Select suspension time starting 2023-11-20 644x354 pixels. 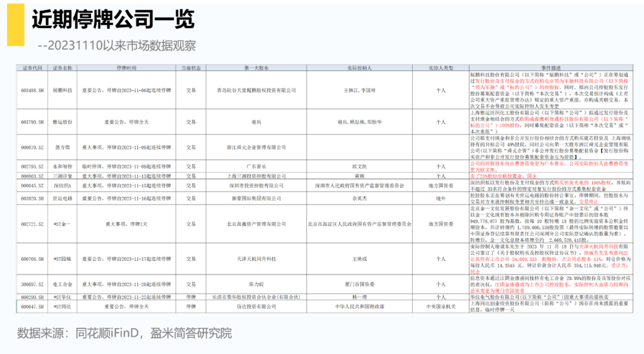(126, 284)
